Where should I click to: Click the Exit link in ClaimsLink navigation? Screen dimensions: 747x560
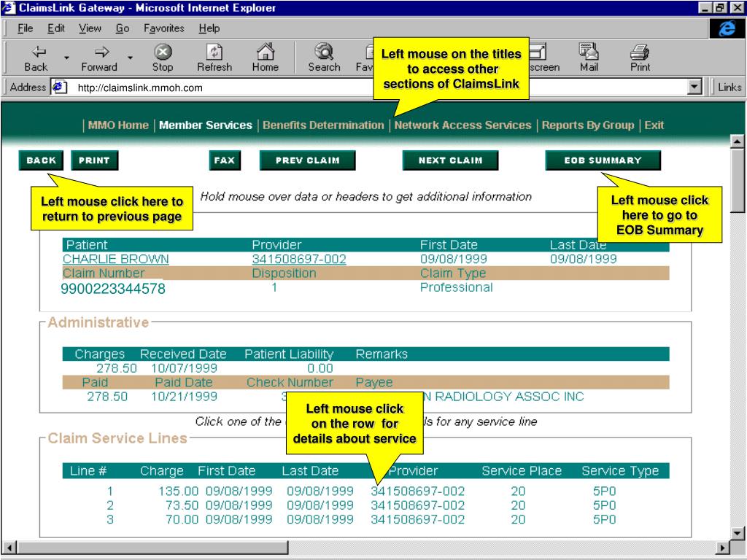654,125
